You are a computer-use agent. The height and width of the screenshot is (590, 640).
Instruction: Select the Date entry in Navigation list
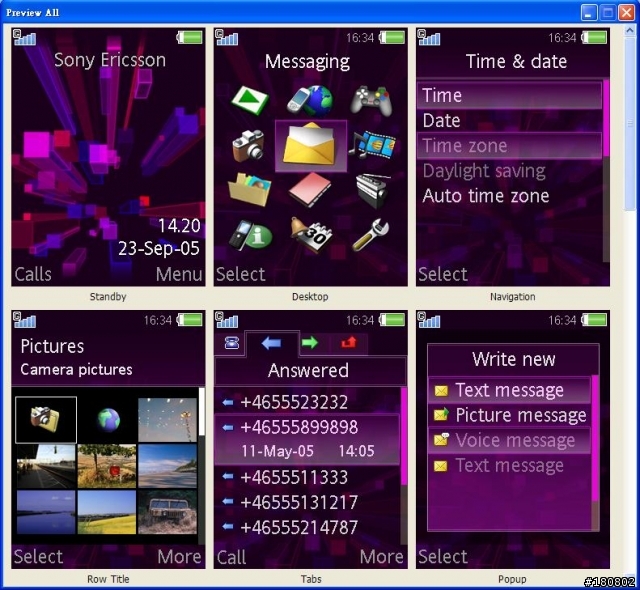(x=509, y=121)
